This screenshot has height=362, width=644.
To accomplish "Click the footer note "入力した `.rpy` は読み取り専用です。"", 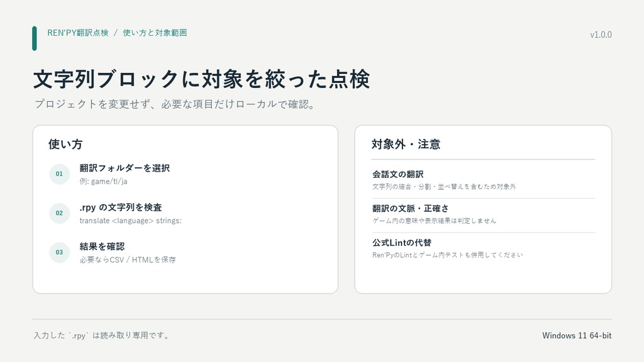I will pyautogui.click(x=103, y=336).
